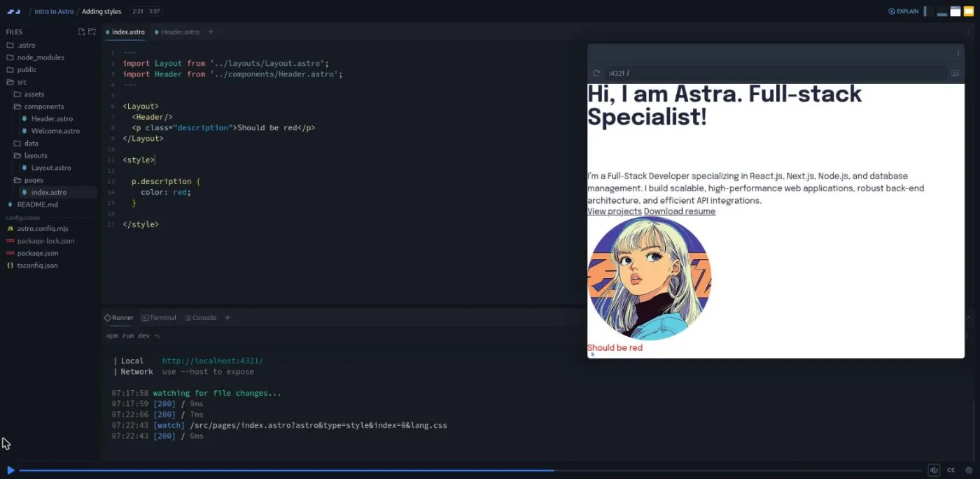980x479 pixels.
Task: Click the Astra avatar image in preview
Action: point(650,279)
